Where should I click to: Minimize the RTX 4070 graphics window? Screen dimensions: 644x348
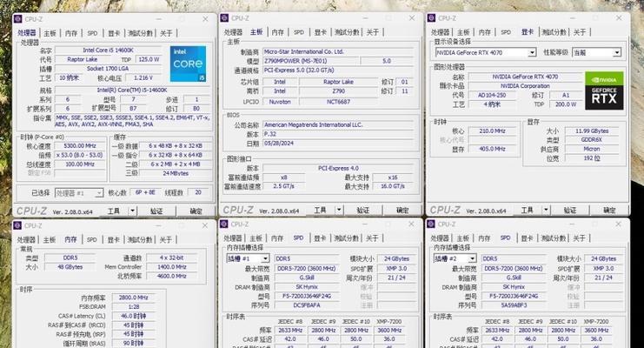[x=573, y=18]
